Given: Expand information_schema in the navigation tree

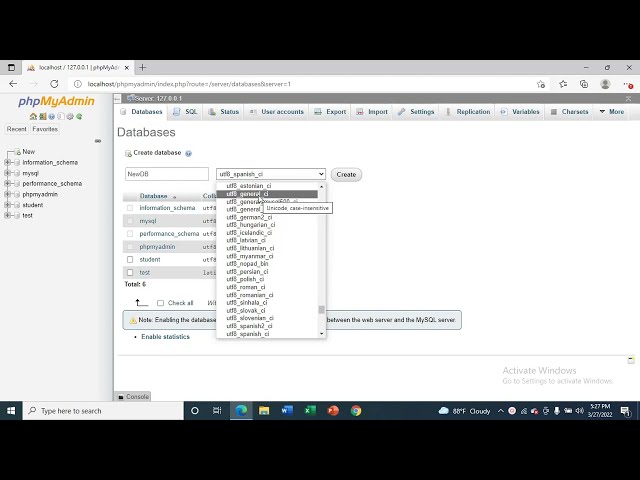Looking at the screenshot, I should [7, 162].
